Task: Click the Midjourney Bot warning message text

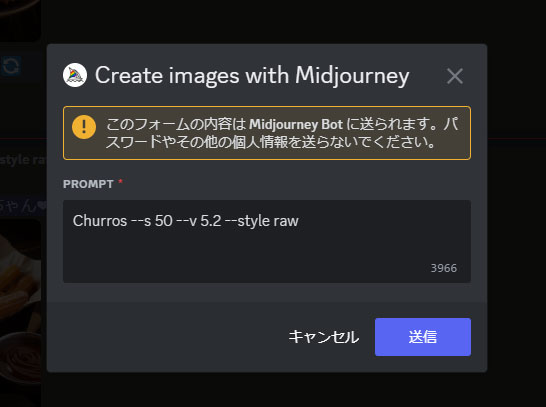Action: point(282,133)
